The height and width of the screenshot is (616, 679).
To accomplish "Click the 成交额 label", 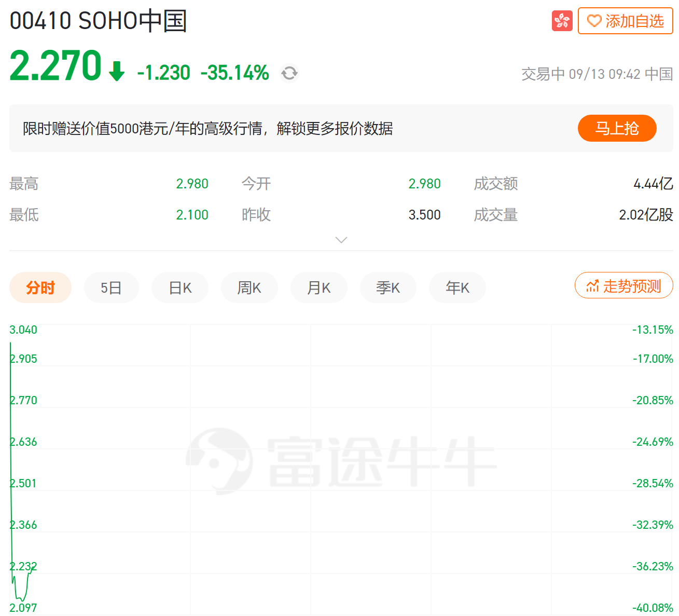I will coord(496,184).
